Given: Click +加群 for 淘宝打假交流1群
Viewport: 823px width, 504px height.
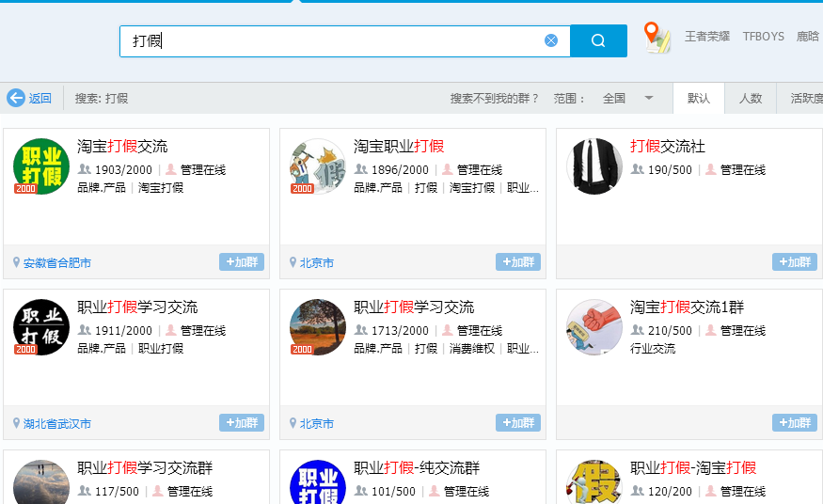Looking at the screenshot, I should pyautogui.click(x=795, y=423).
